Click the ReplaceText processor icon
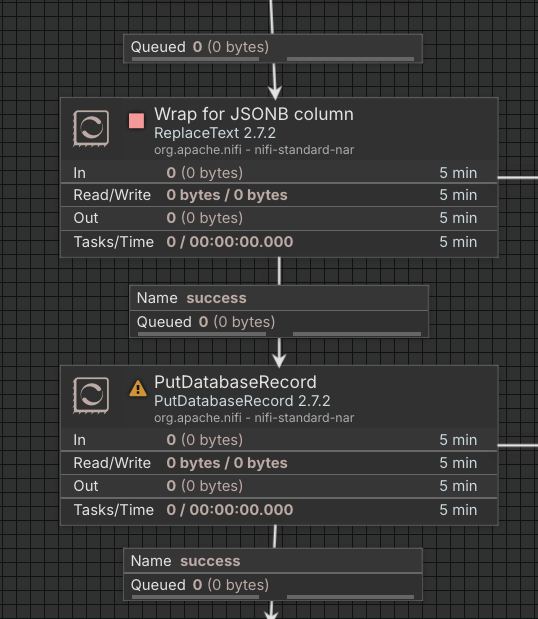This screenshot has height=619, width=538. coord(91,128)
